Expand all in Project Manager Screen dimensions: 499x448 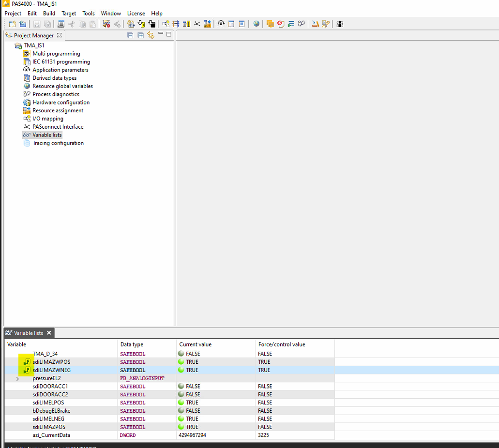(x=141, y=35)
